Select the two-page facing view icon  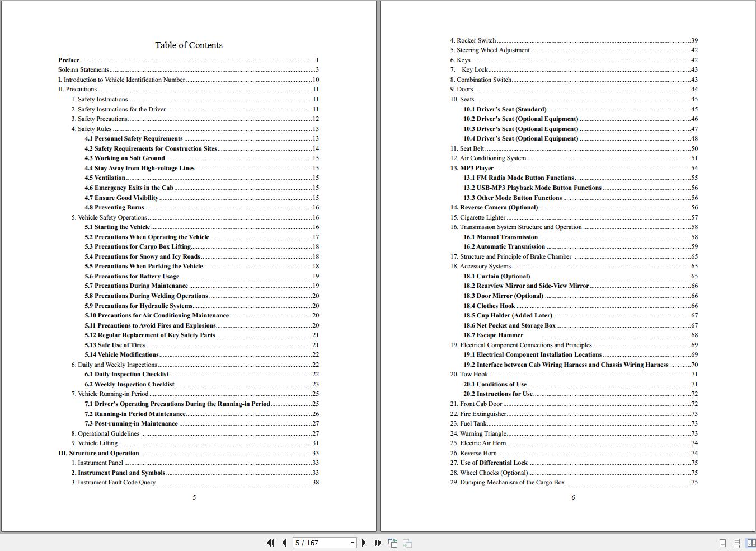point(750,543)
